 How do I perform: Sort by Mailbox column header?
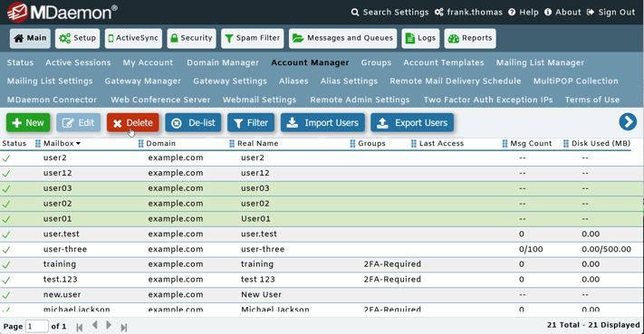pos(58,144)
